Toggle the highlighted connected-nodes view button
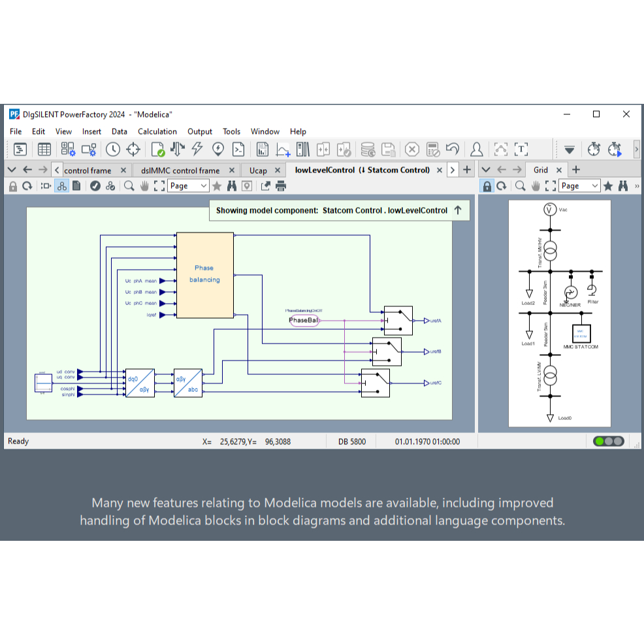 click(x=61, y=186)
